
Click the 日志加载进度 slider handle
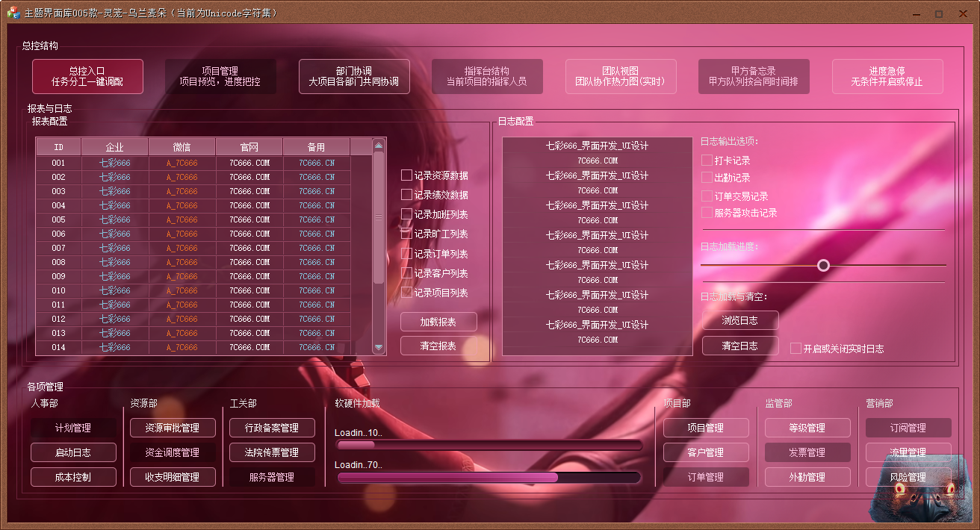click(x=823, y=265)
